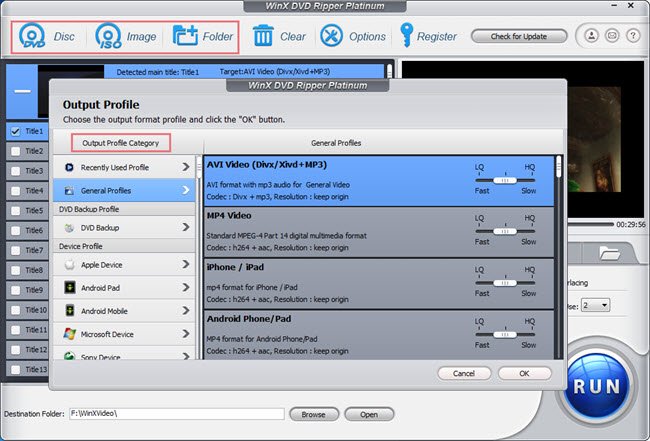Load an ISO Image file
This screenshot has height=441, width=650.
tap(109, 36)
